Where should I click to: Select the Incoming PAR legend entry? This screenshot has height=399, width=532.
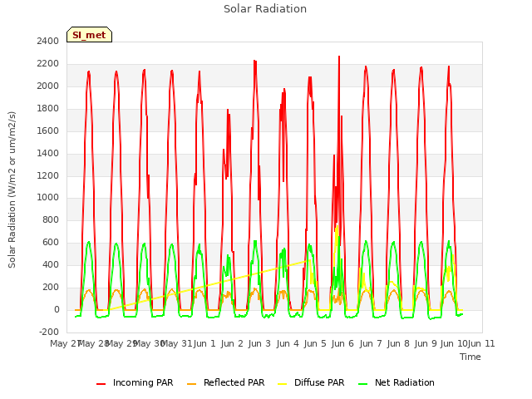(135, 382)
